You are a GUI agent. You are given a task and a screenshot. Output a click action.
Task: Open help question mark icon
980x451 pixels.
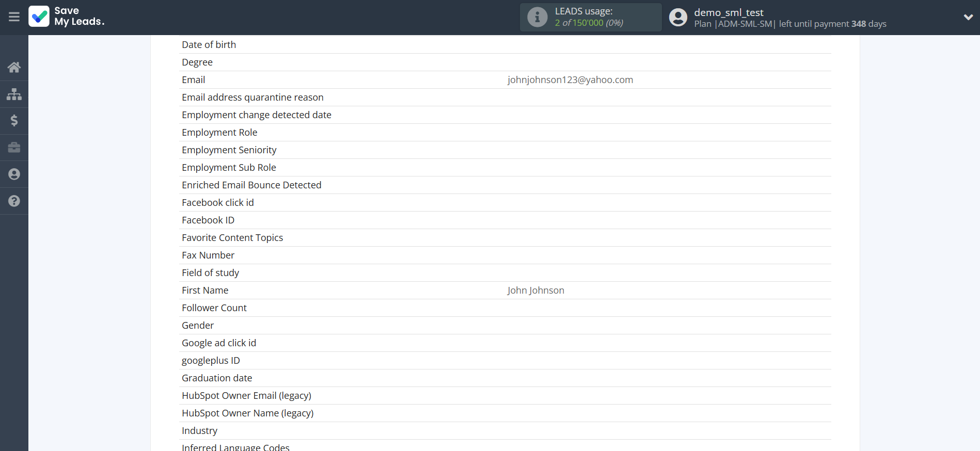pyautogui.click(x=14, y=201)
